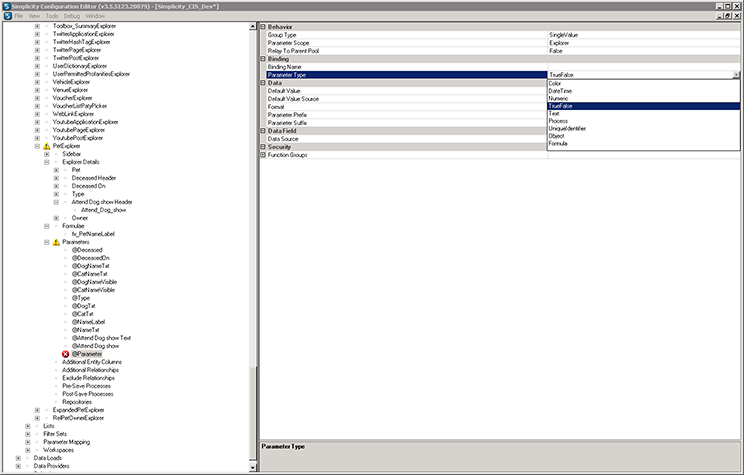Collapse the Explorer Details node
The image size is (744, 475).
pyautogui.click(x=46, y=162)
